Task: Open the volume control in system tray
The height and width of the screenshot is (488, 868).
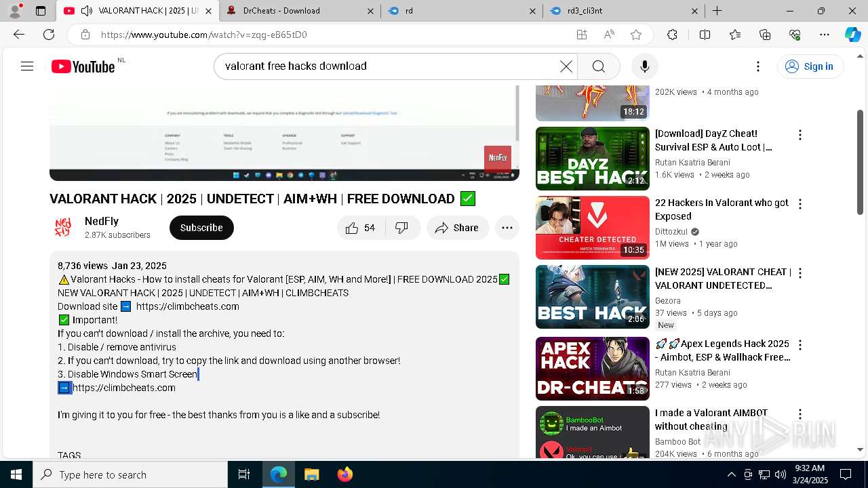Action: point(781,474)
